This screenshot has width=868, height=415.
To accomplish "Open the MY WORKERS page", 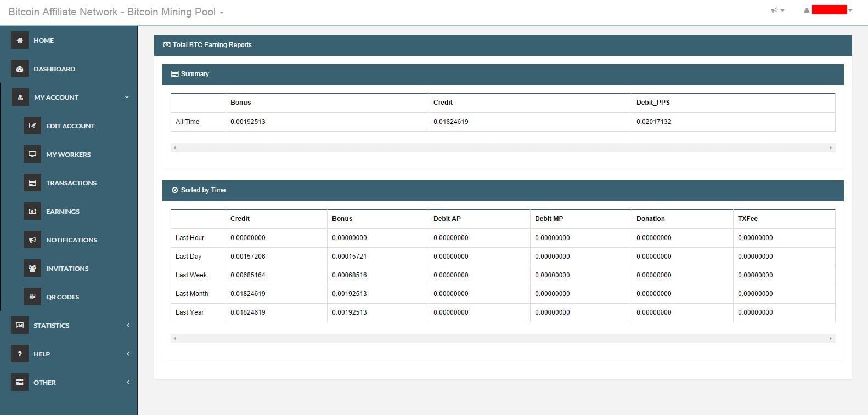I will 69,155.
